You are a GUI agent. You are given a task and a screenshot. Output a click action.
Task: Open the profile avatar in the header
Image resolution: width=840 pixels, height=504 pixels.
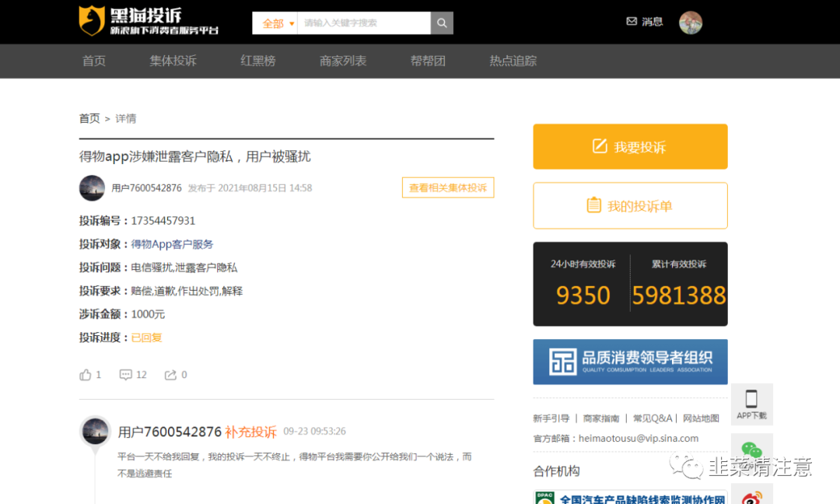pyautogui.click(x=691, y=23)
